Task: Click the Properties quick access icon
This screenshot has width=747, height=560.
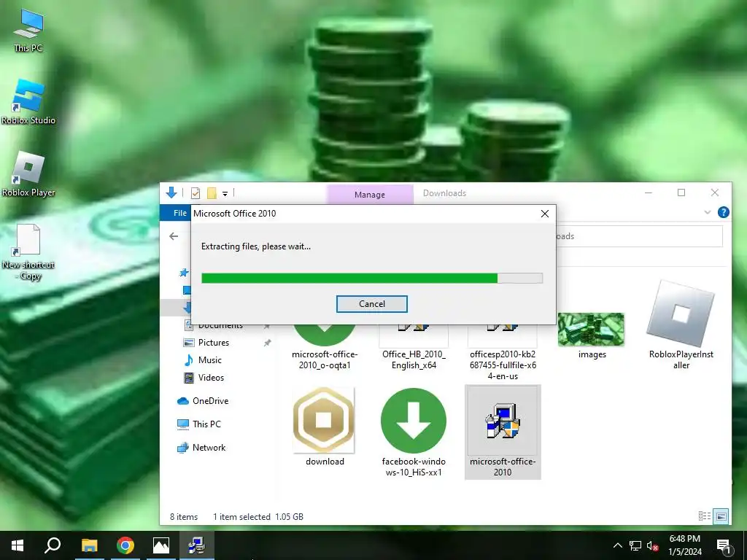Action: [196, 192]
